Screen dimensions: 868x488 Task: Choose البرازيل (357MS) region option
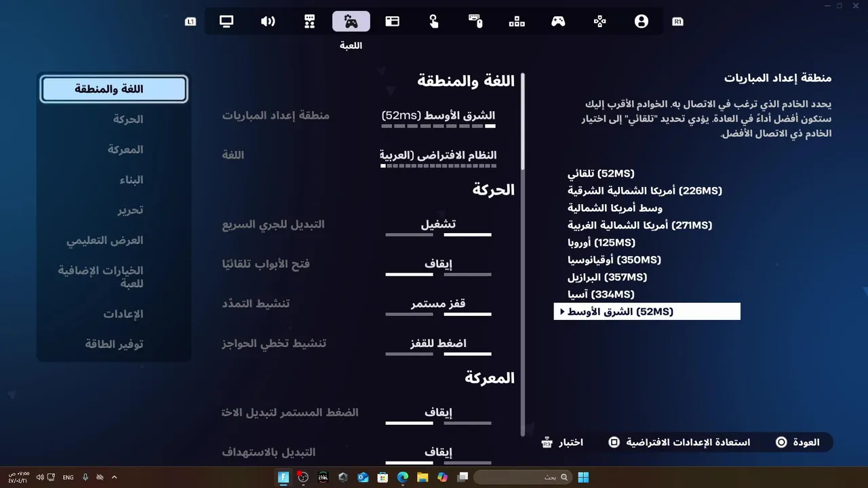pos(608,277)
